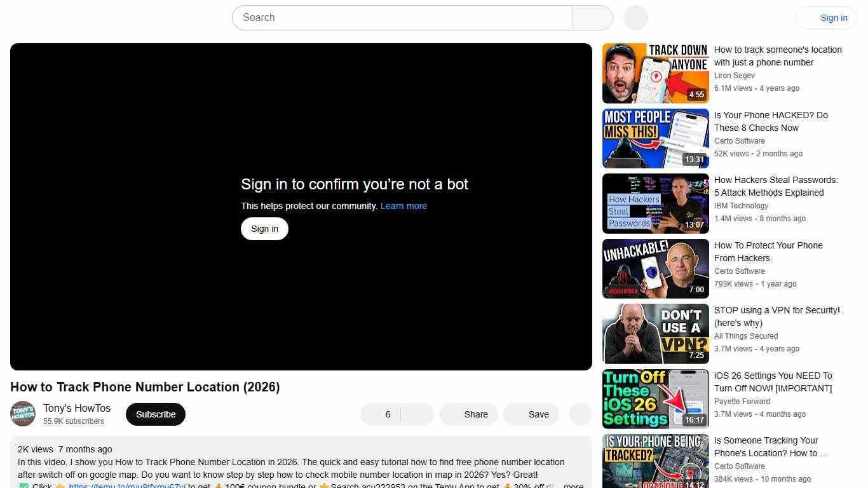
Task: Play the 'Is Your Phone HACKED?' video
Action: click(655, 138)
